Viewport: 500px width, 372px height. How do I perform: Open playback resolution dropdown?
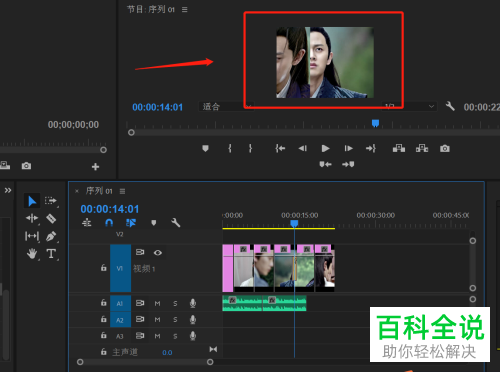coord(409,107)
